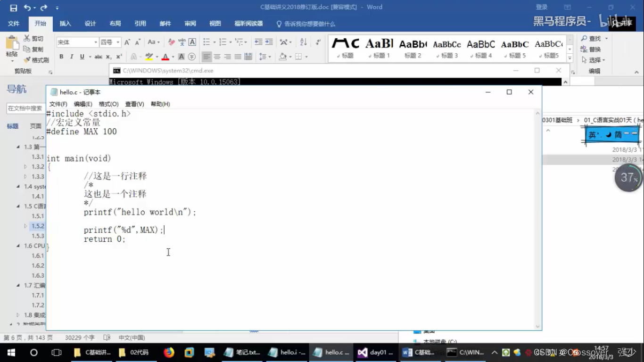Image resolution: width=644 pixels, height=362 pixels.
Task: Clear all formatting eraser icon
Action: tap(172, 42)
